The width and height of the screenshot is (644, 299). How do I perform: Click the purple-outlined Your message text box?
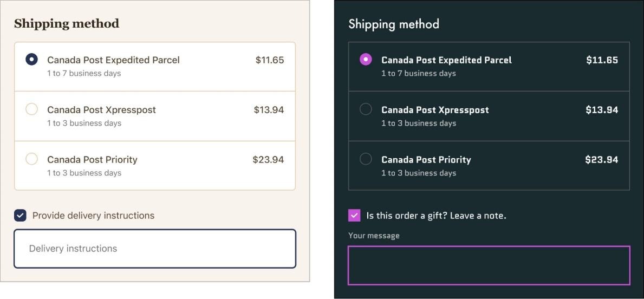tap(489, 265)
